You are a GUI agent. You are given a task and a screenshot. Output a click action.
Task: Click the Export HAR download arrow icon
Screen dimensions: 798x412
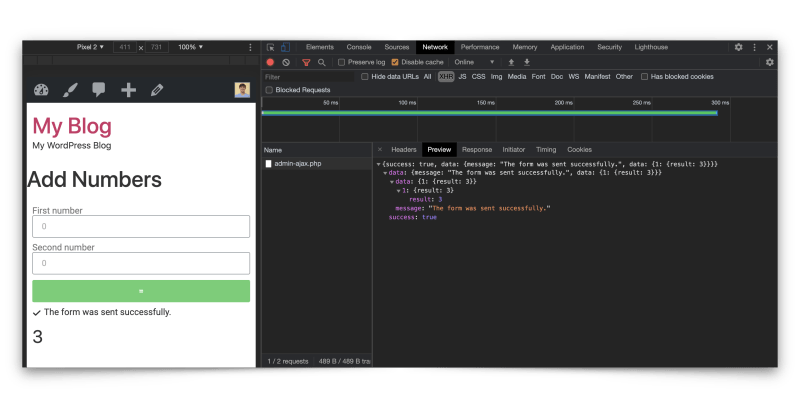(x=527, y=62)
